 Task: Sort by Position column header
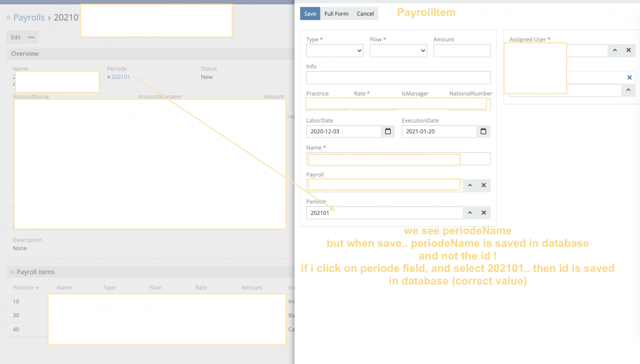pos(26,287)
